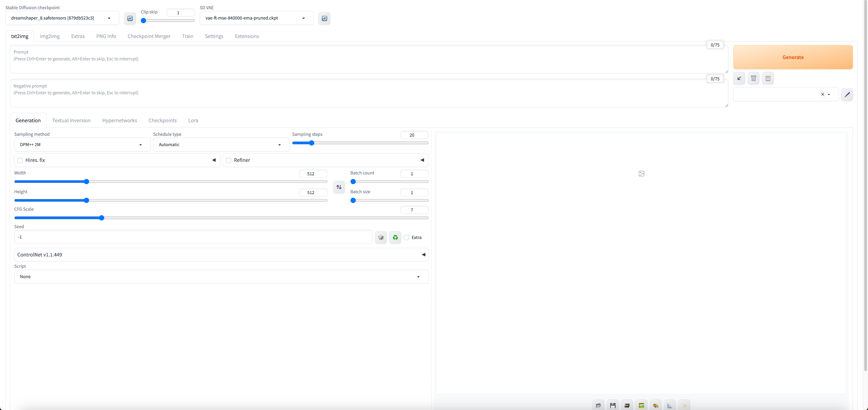This screenshot has height=410, width=868.
Task: Click the swap width and height arrows
Action: tap(339, 187)
